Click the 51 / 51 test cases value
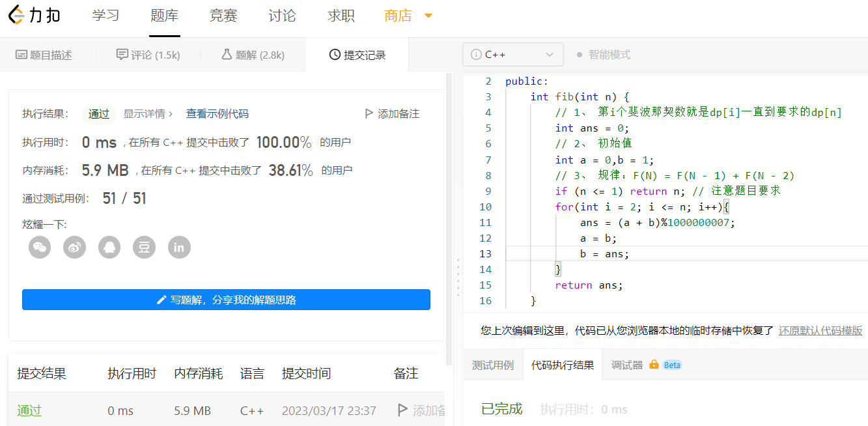This screenshot has height=426, width=868. click(124, 198)
